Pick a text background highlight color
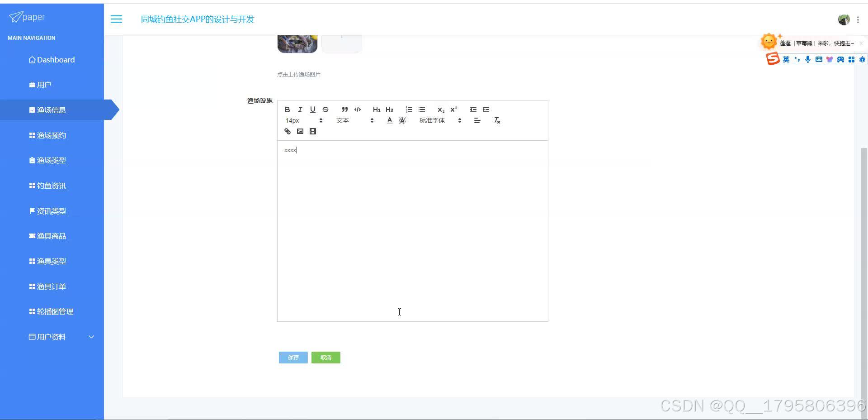Screen dimensions: 868x420 (x=402, y=120)
